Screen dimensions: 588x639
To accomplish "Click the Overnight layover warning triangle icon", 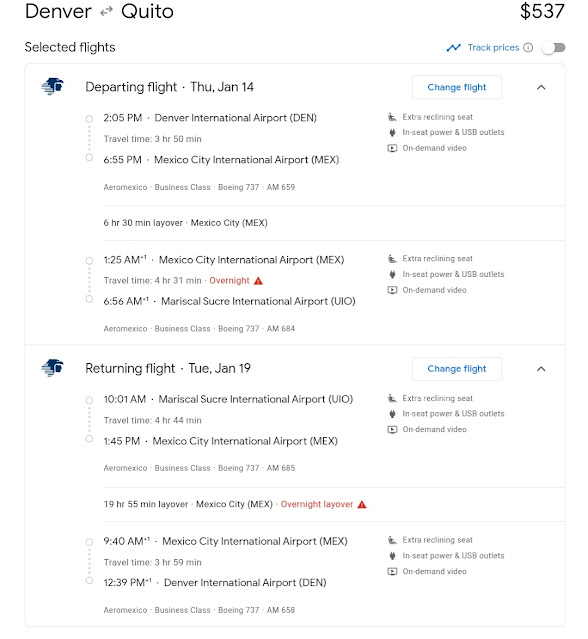I will 362,505.
